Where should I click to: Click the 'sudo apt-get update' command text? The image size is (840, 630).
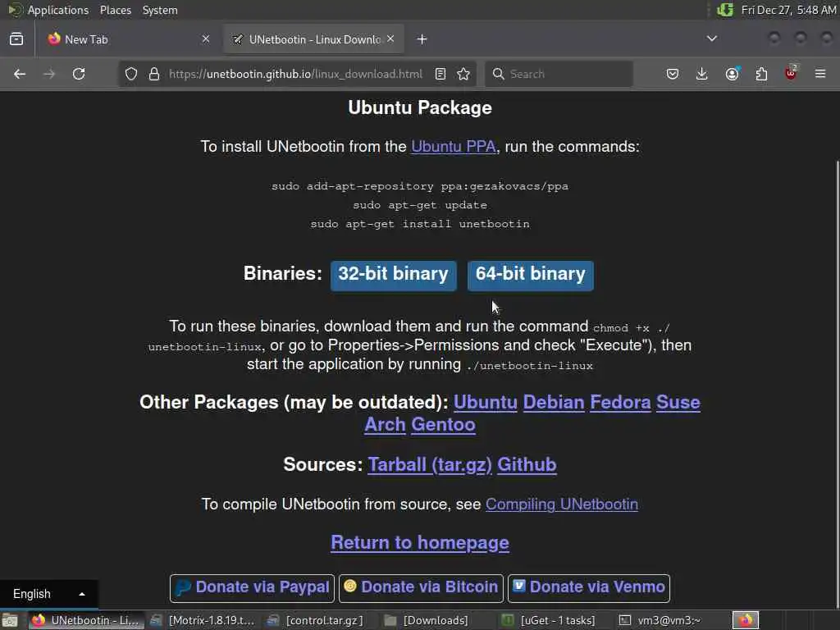pyautogui.click(x=420, y=205)
